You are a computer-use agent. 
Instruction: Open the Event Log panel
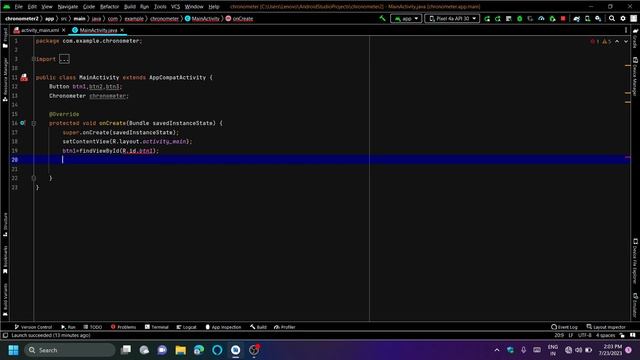[564, 327]
